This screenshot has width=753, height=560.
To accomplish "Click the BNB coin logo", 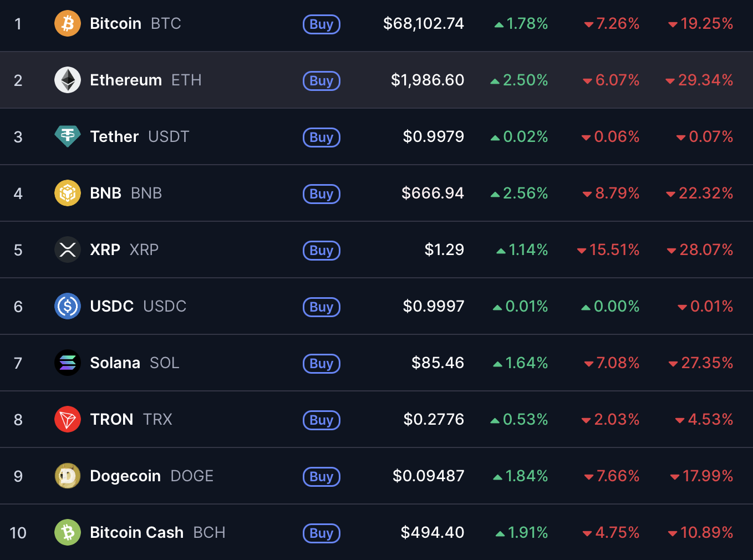I will (x=68, y=194).
